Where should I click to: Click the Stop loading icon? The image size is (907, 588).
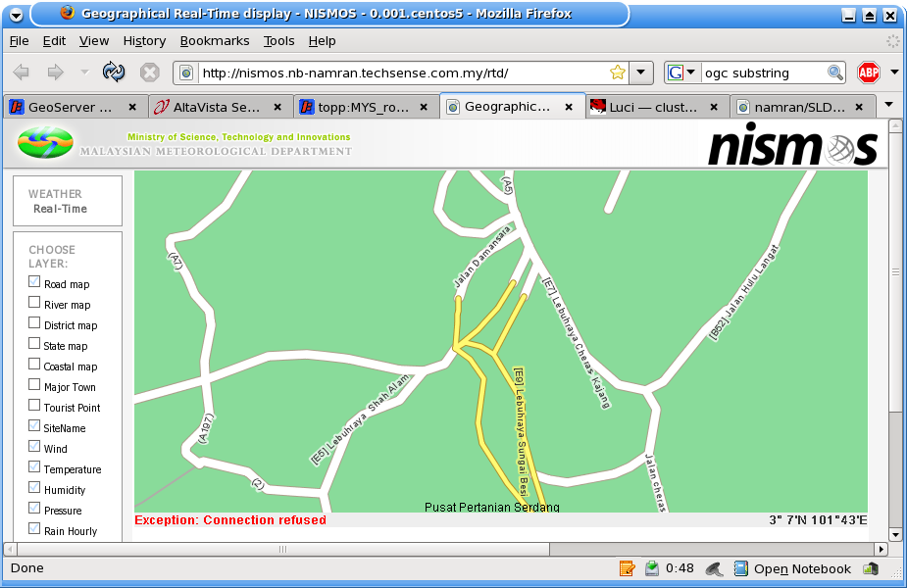(149, 73)
